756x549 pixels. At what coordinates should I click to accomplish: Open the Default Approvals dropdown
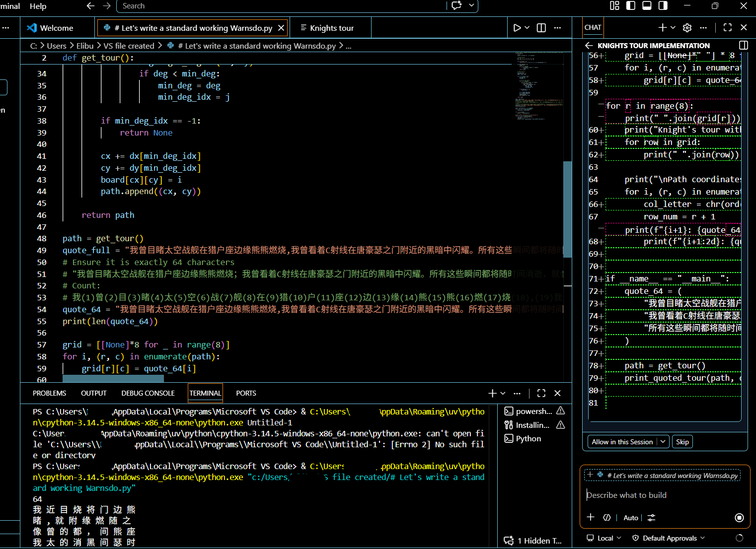pos(669,538)
